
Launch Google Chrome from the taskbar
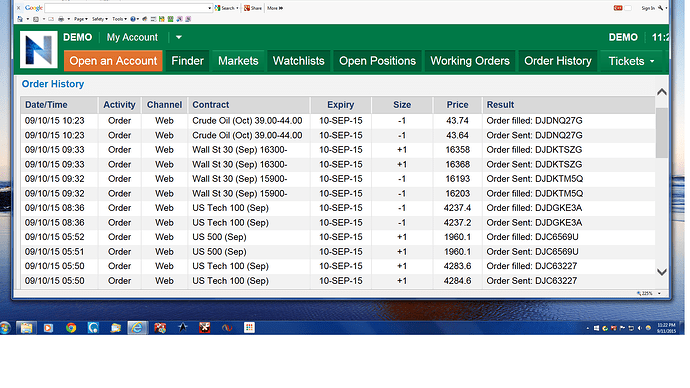tap(71, 328)
